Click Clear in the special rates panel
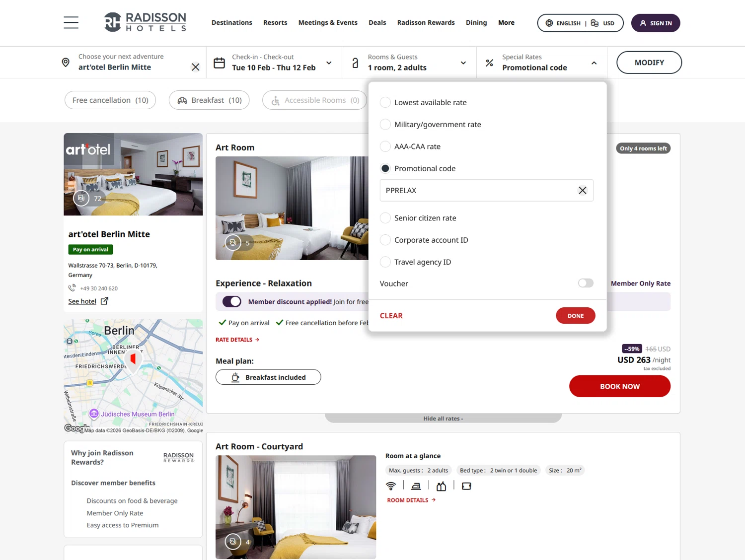The image size is (745, 560). click(391, 316)
